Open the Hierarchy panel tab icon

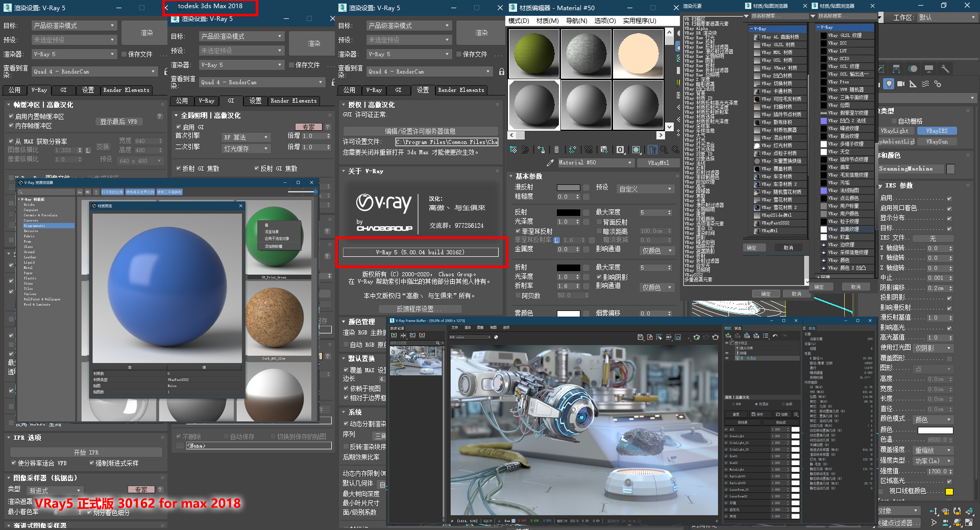click(x=896, y=69)
